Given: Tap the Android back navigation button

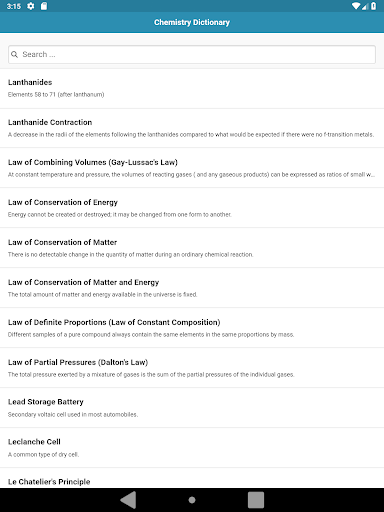Looking at the screenshot, I should [128, 500].
